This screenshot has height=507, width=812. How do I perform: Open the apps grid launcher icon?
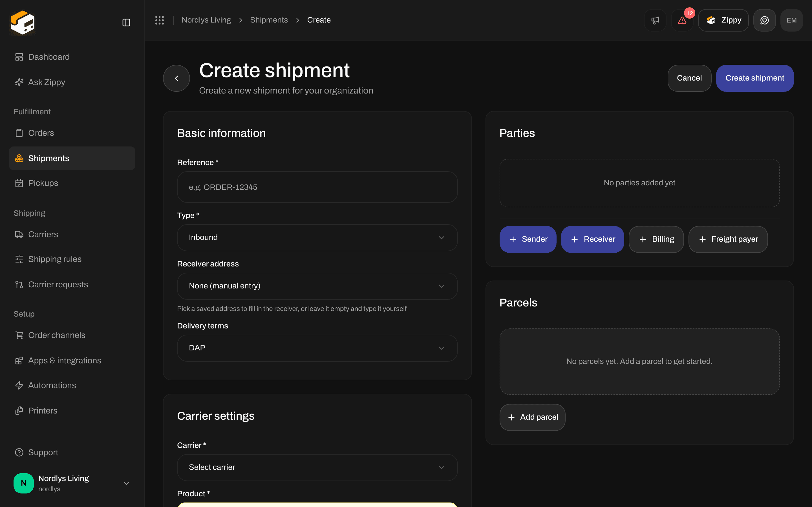point(159,20)
